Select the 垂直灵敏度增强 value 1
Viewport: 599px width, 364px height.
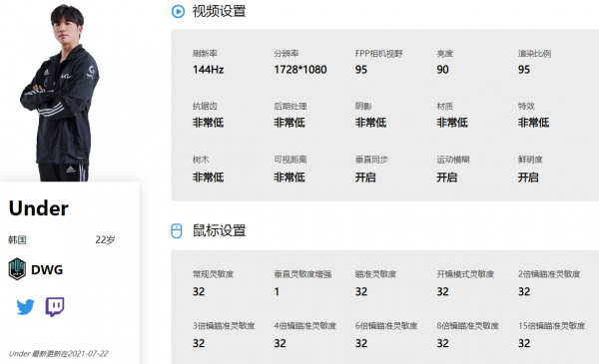click(x=277, y=291)
